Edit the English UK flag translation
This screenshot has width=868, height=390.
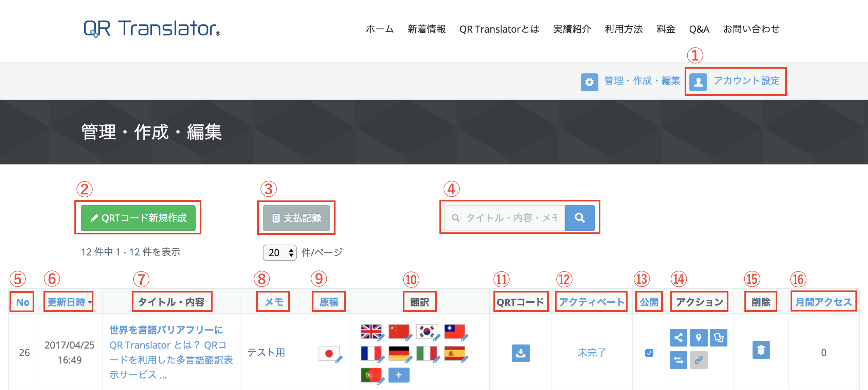click(x=373, y=332)
